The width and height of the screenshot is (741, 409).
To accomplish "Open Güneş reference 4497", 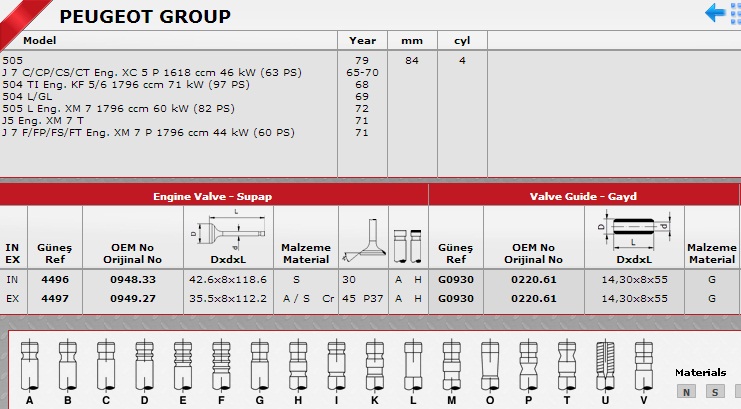I will click(x=54, y=297).
